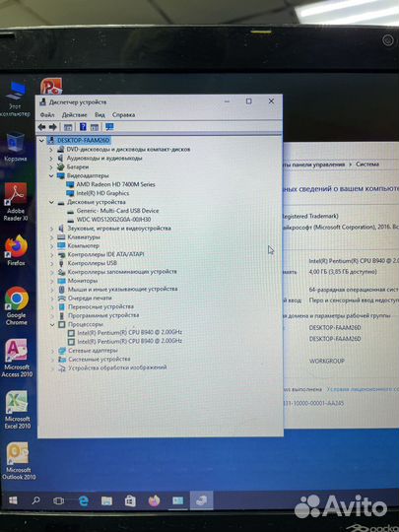Click the monitor scan-hardware toolbar icon

[109, 127]
